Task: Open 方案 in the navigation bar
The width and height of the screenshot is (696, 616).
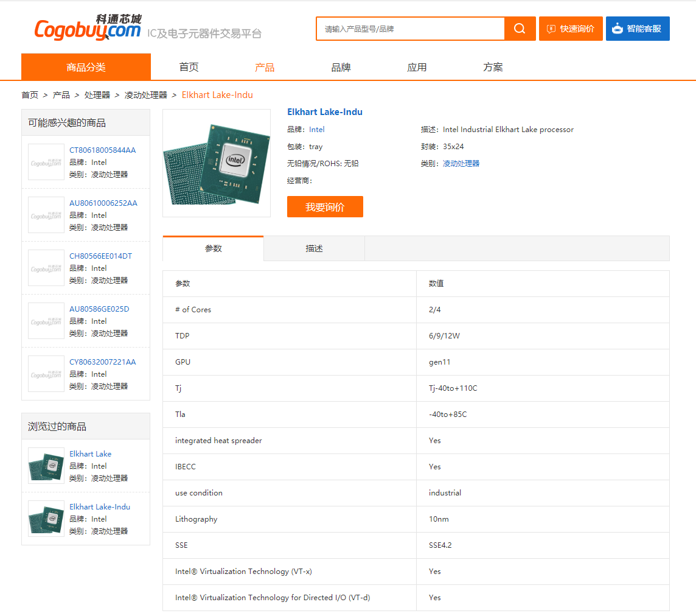Action: (x=493, y=67)
